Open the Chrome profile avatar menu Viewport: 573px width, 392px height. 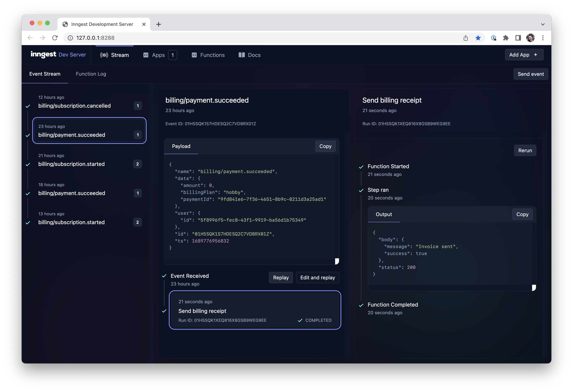531,38
